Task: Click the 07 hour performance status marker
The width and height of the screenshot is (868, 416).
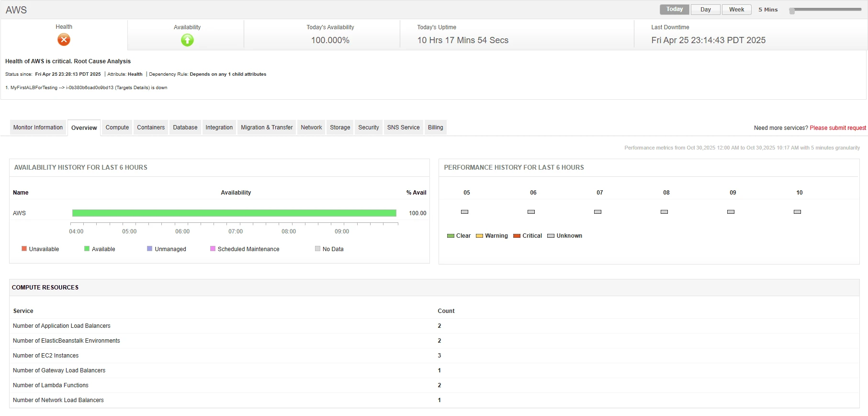Action: pyautogui.click(x=597, y=212)
